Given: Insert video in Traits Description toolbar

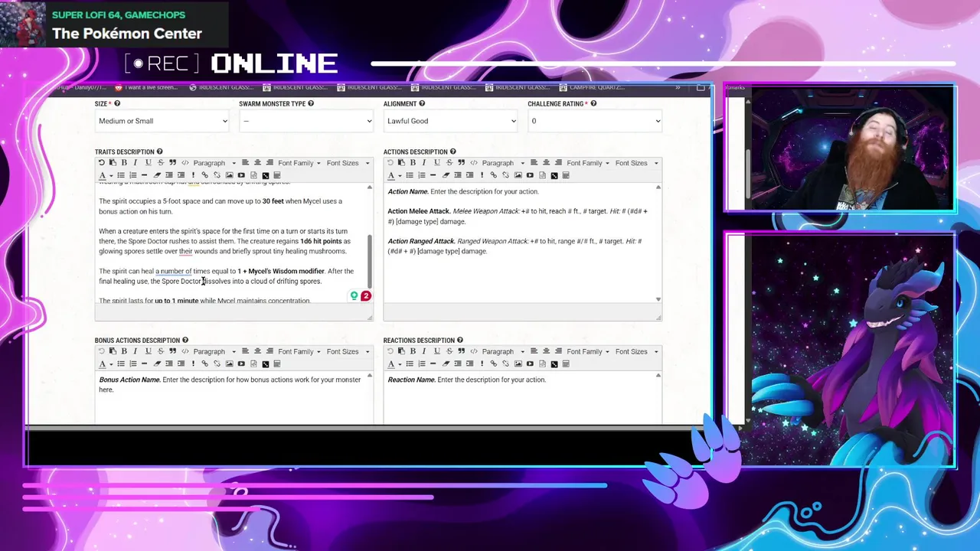Looking at the screenshot, I should 241,175.
